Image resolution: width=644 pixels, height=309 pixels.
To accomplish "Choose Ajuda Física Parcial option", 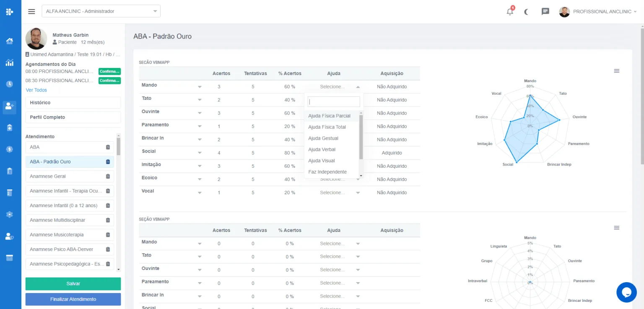I will [x=332, y=116].
